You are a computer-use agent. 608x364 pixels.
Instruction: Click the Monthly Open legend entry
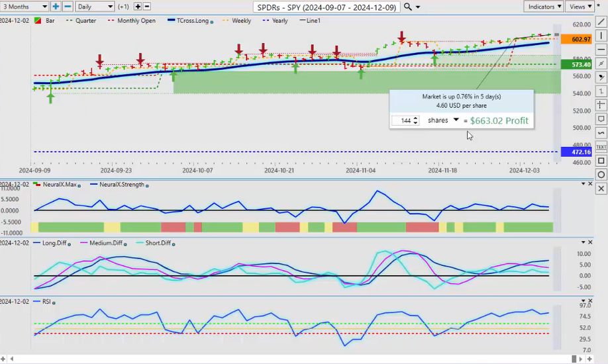tap(131, 21)
